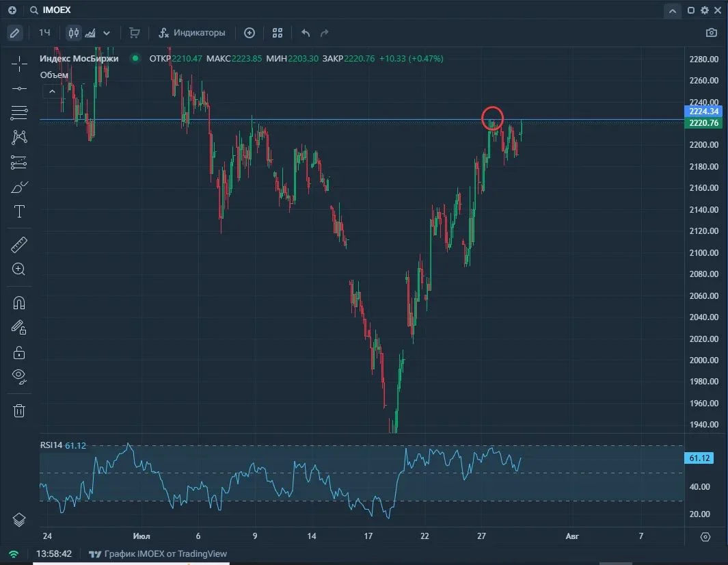Collapse the indicator legend chevron
Viewport: 728px width, 565px height.
52,92
